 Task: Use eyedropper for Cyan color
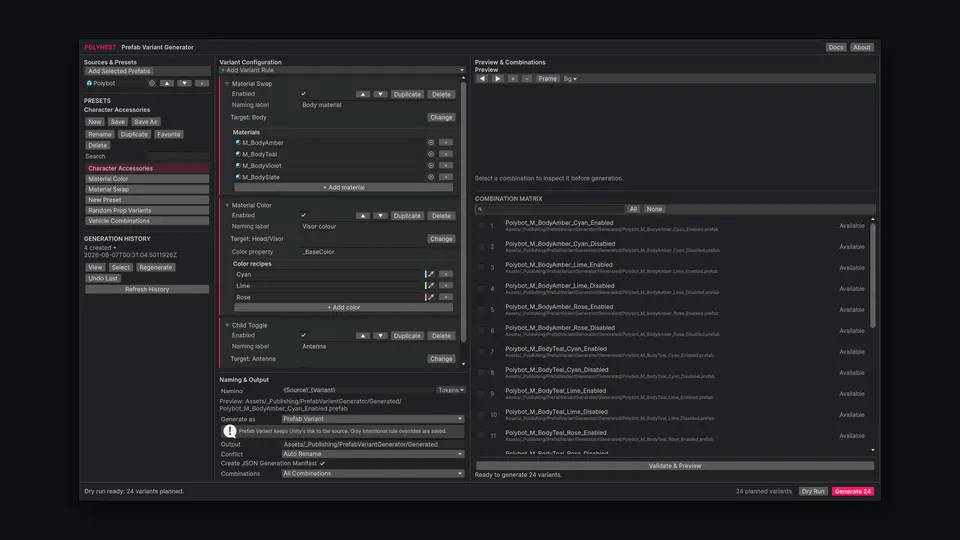tap(431, 274)
